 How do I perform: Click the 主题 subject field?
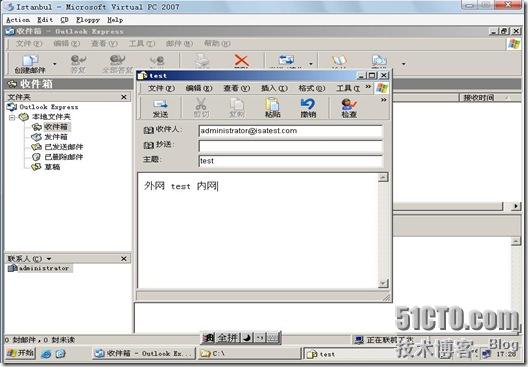pos(291,161)
